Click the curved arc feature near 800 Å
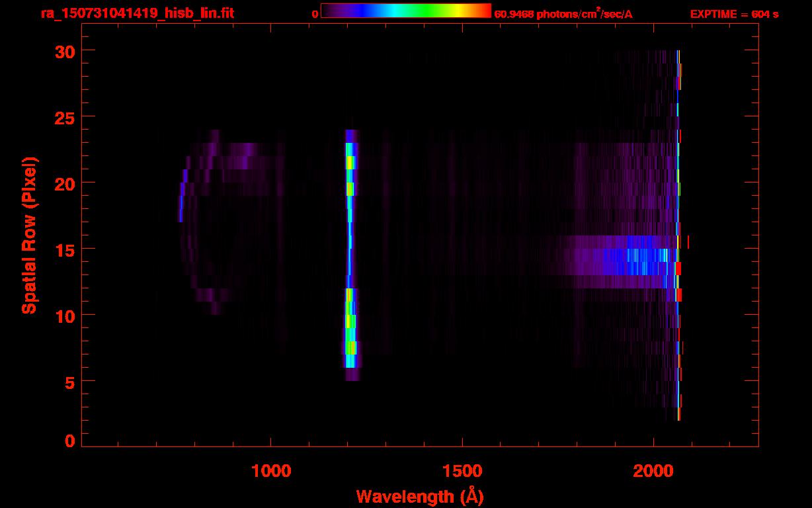The image size is (812, 508). click(198, 222)
